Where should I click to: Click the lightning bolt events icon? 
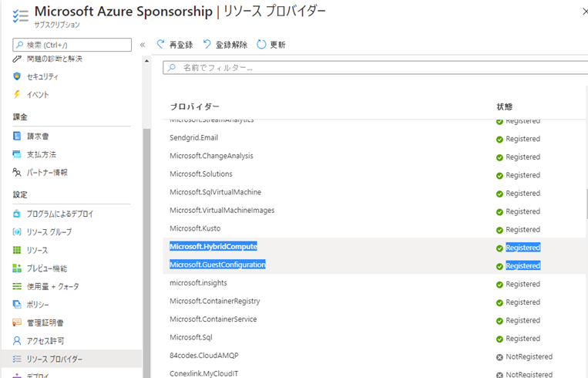click(17, 94)
